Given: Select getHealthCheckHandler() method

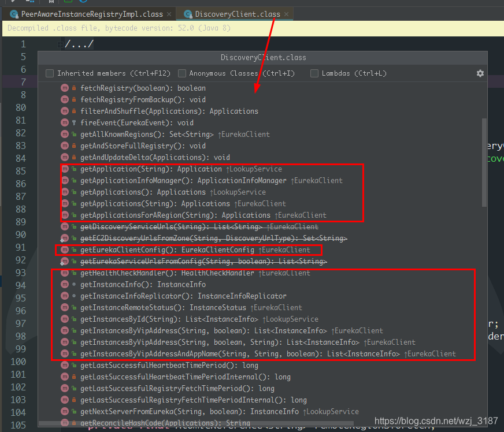Looking at the screenshot, I should click(195, 273).
